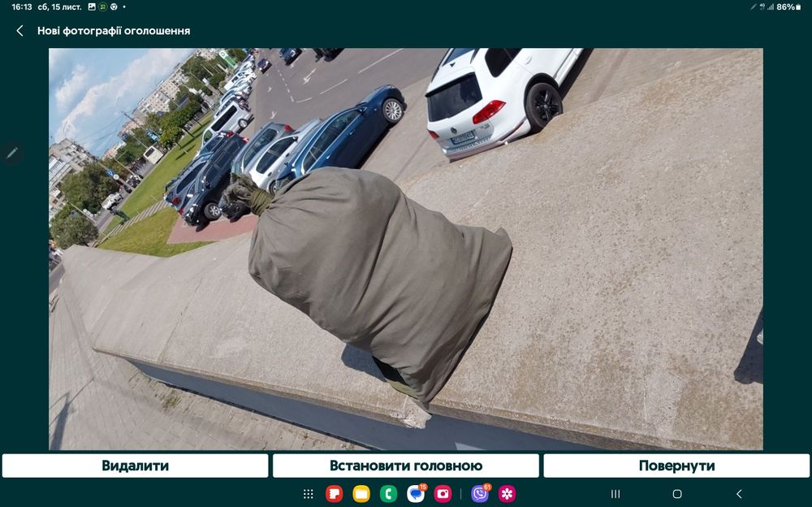
Task: Tap the Повернути button
Action: (676, 466)
